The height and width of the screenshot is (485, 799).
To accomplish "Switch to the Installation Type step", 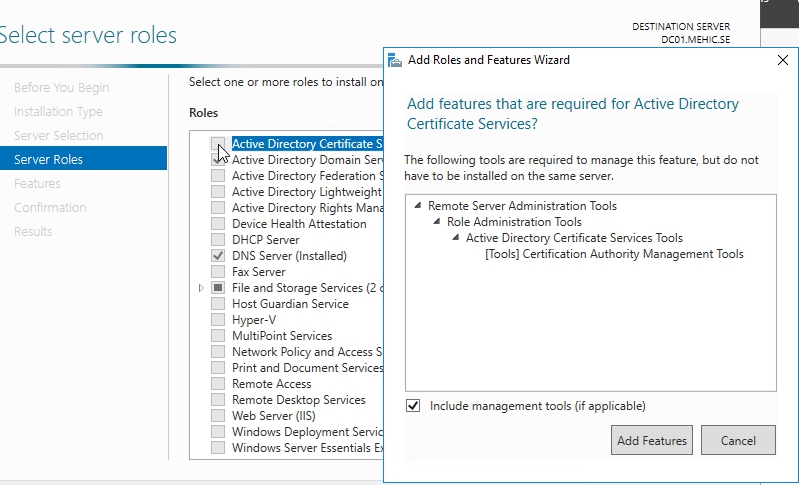I will coord(58,112).
